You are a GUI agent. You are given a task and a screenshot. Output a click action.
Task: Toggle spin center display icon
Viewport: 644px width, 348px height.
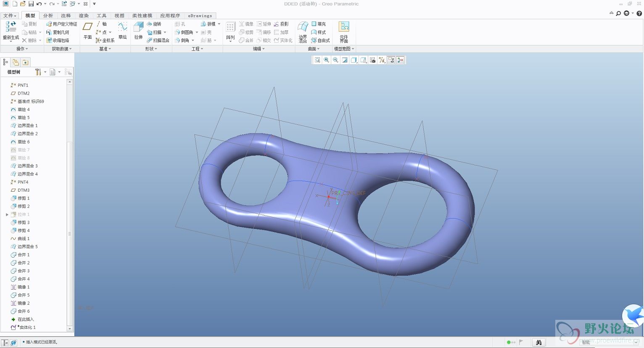coord(400,60)
